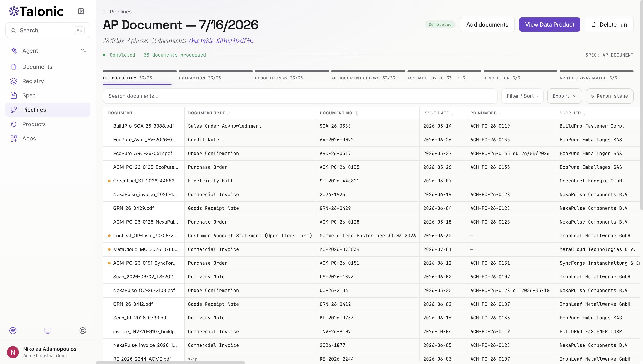Click the lifebuoy help icon at sidebar bottom
The width and height of the screenshot is (643, 364).
click(x=83, y=331)
